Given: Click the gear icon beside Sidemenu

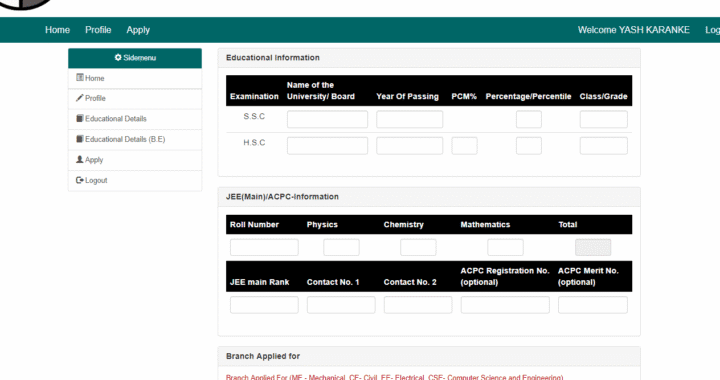Looking at the screenshot, I should coord(118,57).
